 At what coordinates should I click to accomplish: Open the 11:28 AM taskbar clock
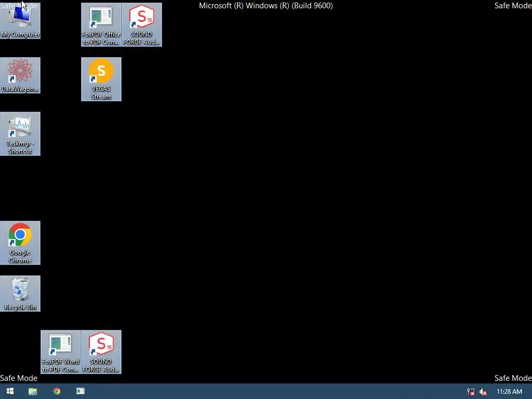[509, 392]
